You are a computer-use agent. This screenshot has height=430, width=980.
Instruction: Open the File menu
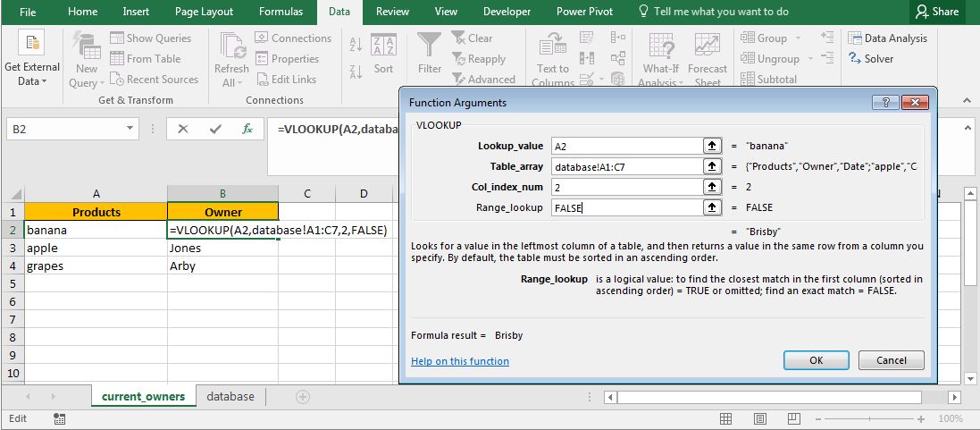28,12
